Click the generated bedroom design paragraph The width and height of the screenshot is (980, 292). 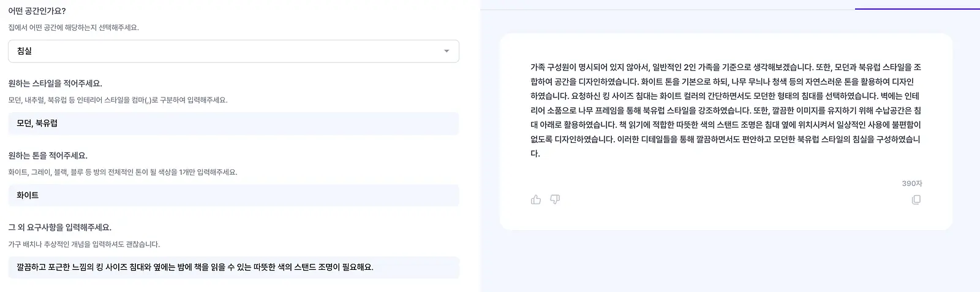726,110
